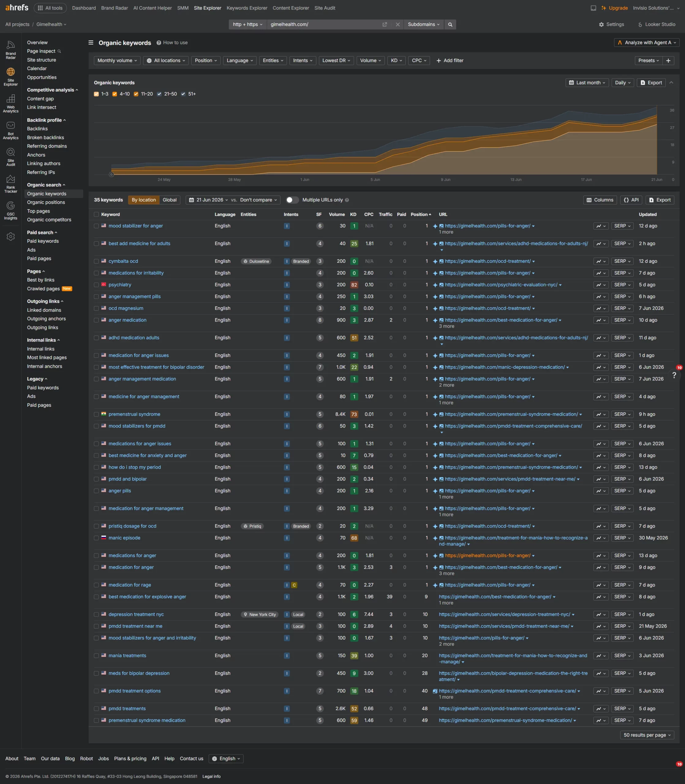This screenshot has height=784, width=685.
Task: Click the Upgrade link
Action: [x=615, y=8]
